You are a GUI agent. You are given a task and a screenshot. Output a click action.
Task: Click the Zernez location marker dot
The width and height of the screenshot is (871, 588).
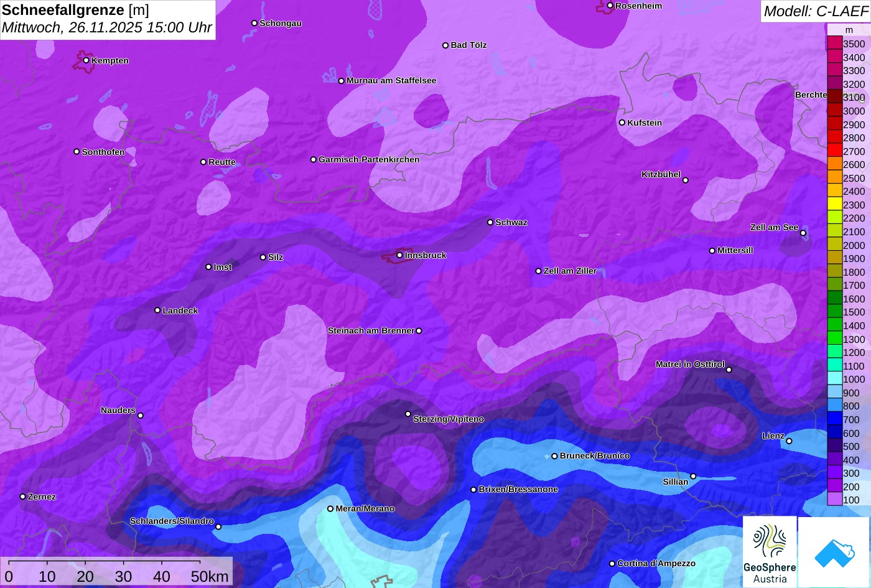pyautogui.click(x=22, y=497)
